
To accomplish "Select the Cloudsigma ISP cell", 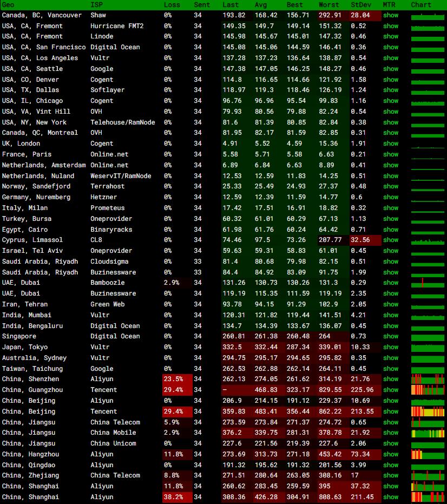I will pyautogui.click(x=109, y=261).
